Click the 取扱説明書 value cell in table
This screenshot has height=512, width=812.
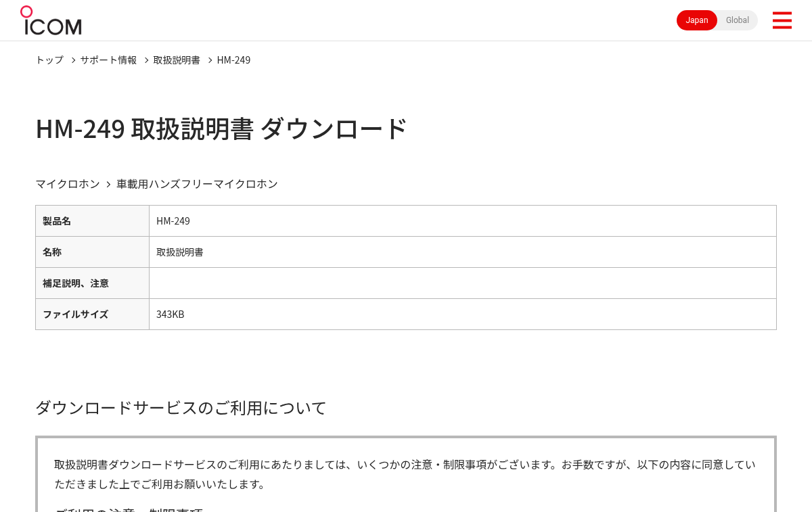(x=463, y=252)
